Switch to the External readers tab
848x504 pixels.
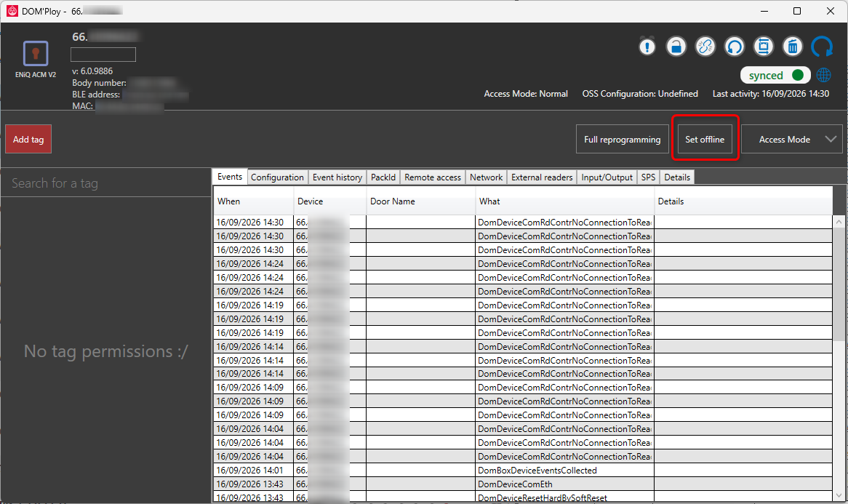[542, 177]
